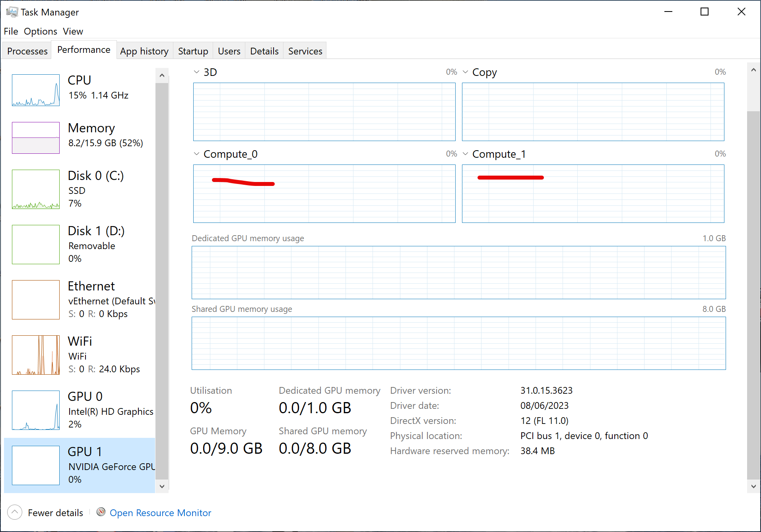Viewport: 761px width, 532px height.
Task: Click Fewer details button
Action: click(45, 513)
